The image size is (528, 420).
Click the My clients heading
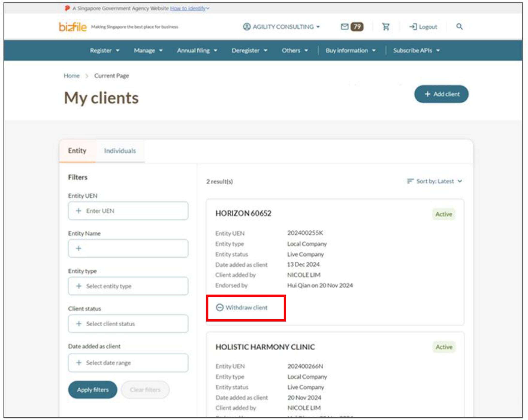click(101, 98)
